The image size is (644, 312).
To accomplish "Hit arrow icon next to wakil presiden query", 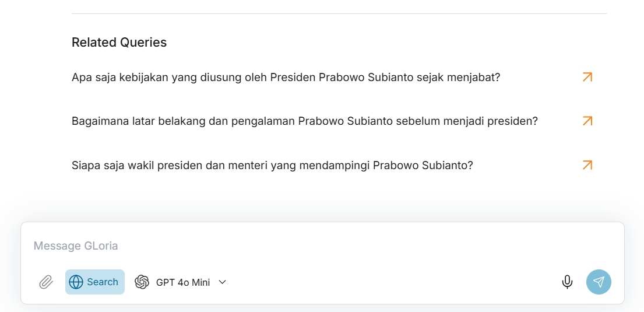I will 587,165.
